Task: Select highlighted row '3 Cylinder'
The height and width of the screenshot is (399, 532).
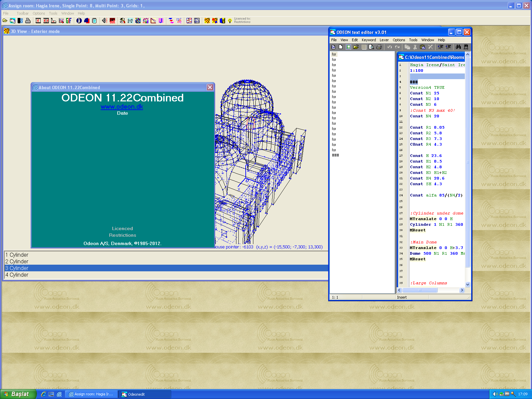Action: (x=166, y=268)
